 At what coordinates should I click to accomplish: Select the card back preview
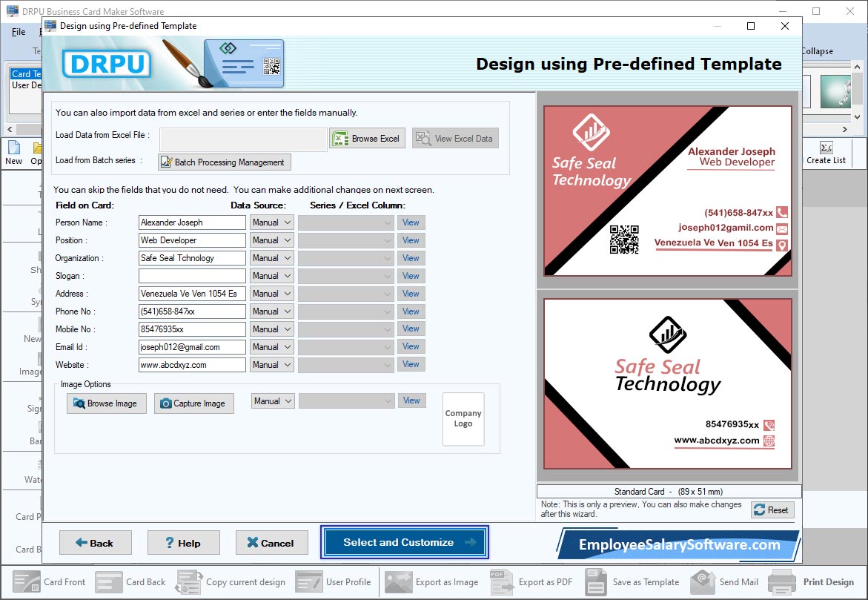pos(668,383)
